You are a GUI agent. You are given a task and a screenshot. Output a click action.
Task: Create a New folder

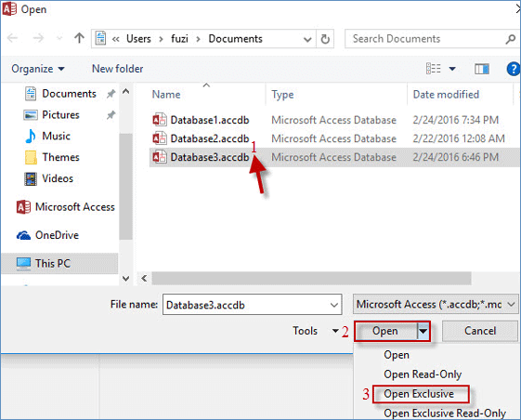[117, 69]
